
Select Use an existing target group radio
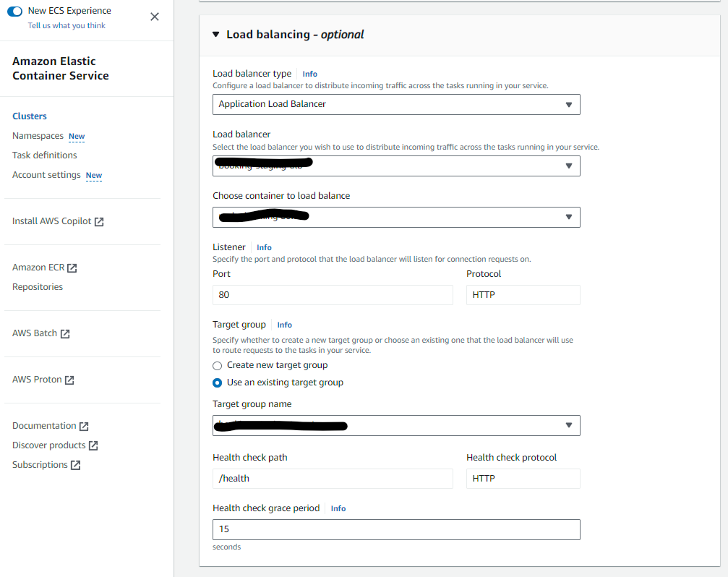pyautogui.click(x=218, y=383)
